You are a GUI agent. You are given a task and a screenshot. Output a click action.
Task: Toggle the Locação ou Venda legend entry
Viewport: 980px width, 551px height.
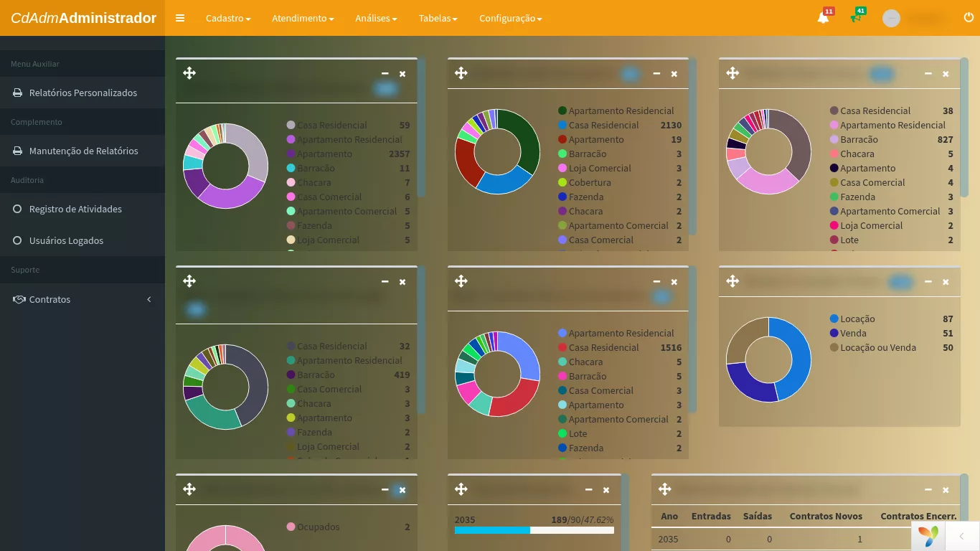[891, 347]
